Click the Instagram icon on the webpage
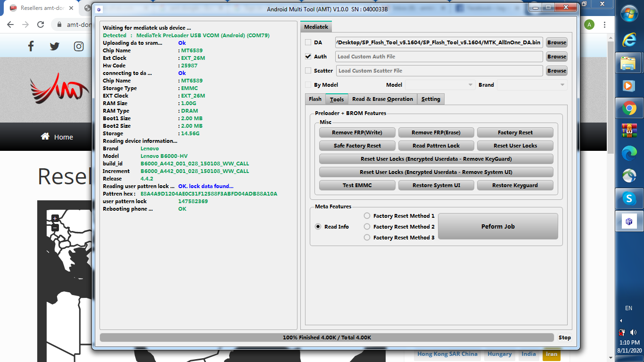 click(x=79, y=46)
